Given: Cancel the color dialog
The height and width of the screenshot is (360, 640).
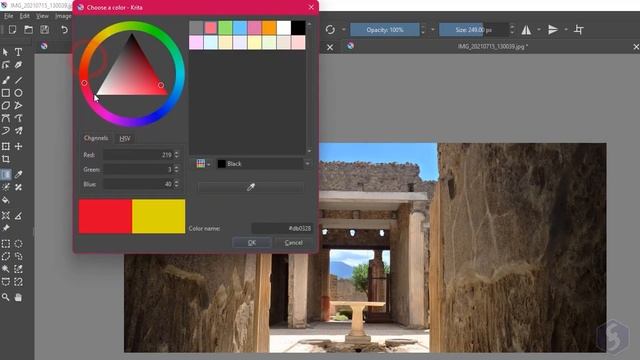Looking at the screenshot, I should 294,242.
